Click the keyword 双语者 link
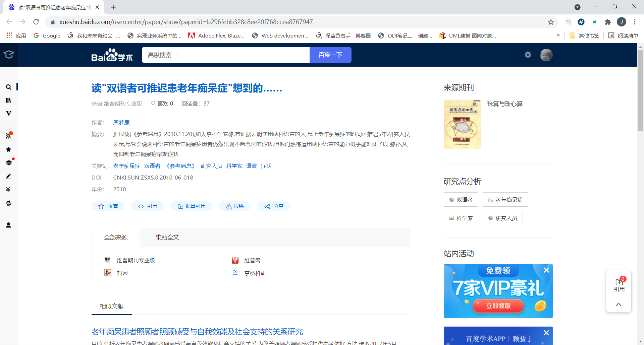The width and height of the screenshot is (644, 345). click(x=152, y=166)
